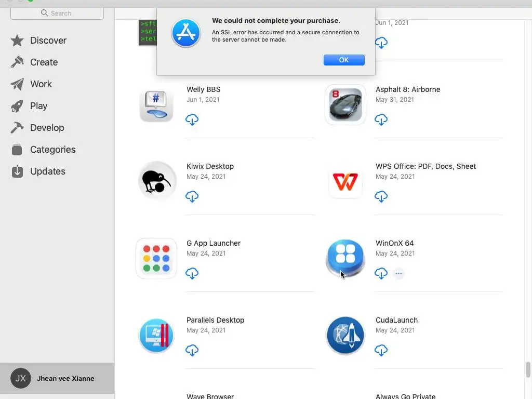The image size is (532, 399).
Task: Click the Discover star icon
Action: point(17,41)
